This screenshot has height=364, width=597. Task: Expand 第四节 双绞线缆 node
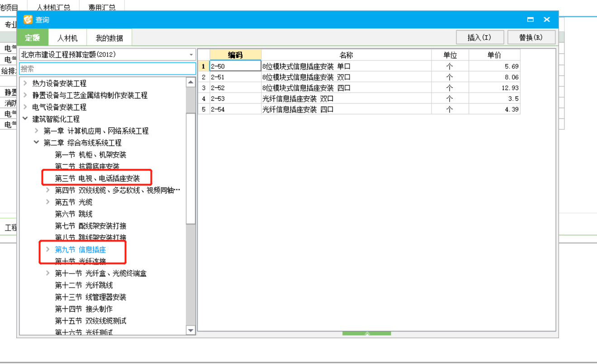(x=48, y=190)
